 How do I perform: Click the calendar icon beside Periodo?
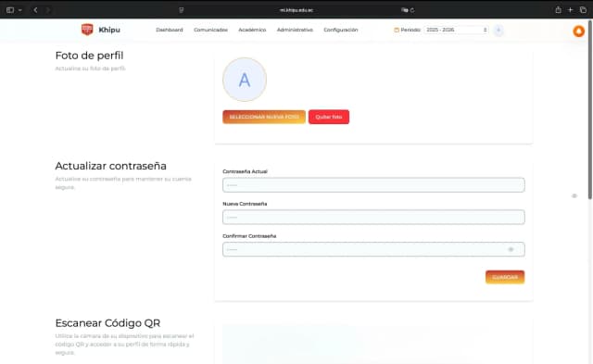(x=397, y=30)
